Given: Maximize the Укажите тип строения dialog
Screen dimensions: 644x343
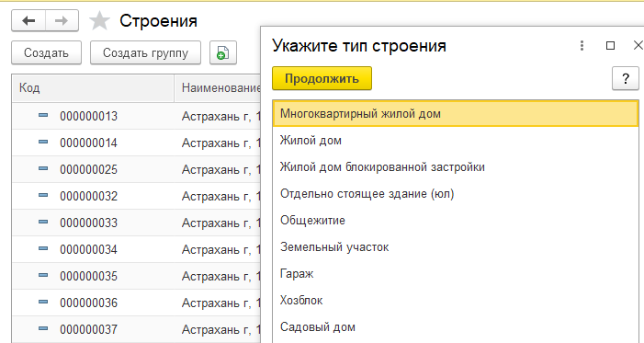Looking at the screenshot, I should (610, 46).
